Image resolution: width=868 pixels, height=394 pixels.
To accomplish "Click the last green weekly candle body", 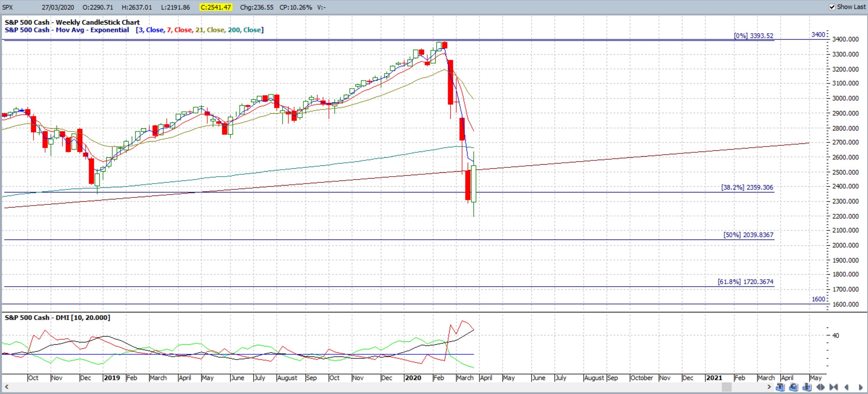I will coord(474,184).
